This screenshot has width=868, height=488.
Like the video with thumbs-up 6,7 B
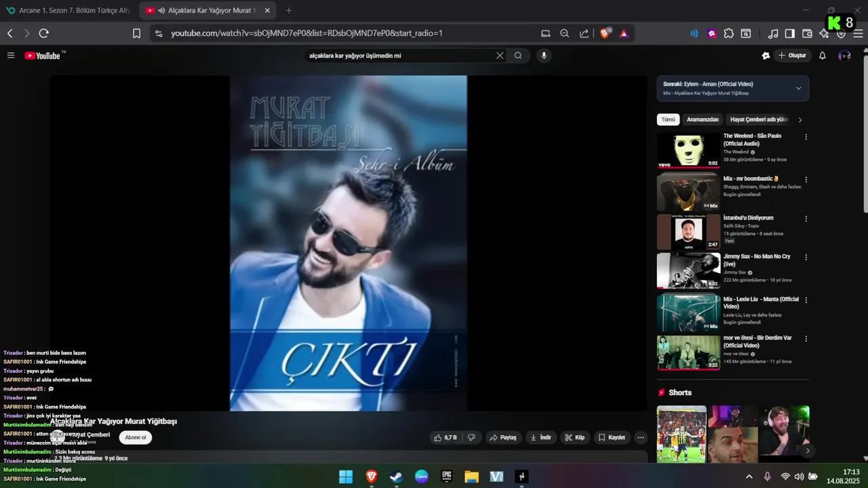[445, 437]
